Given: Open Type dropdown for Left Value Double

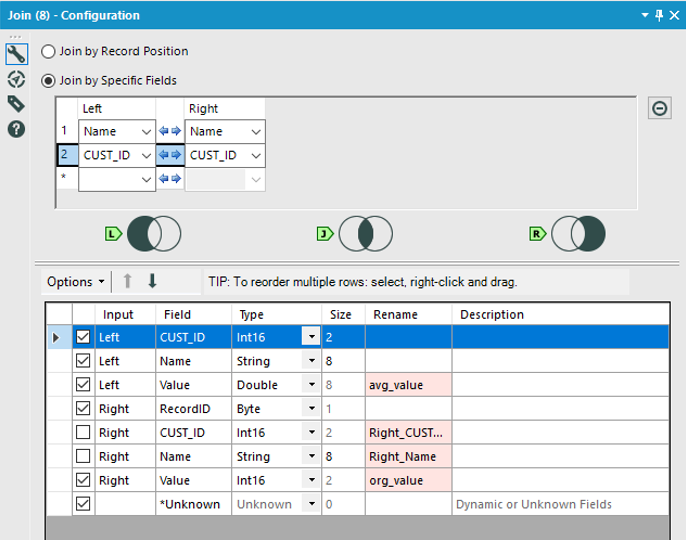Looking at the screenshot, I should point(312,385).
